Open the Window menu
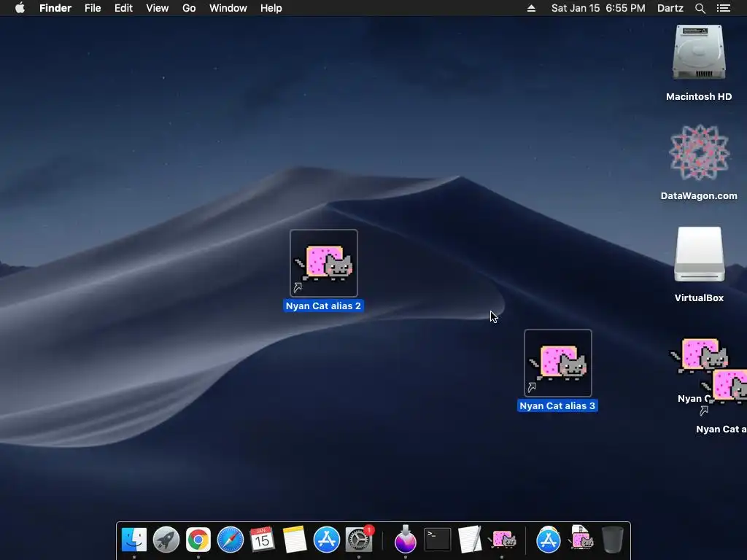This screenshot has width=747, height=560. pos(228,8)
